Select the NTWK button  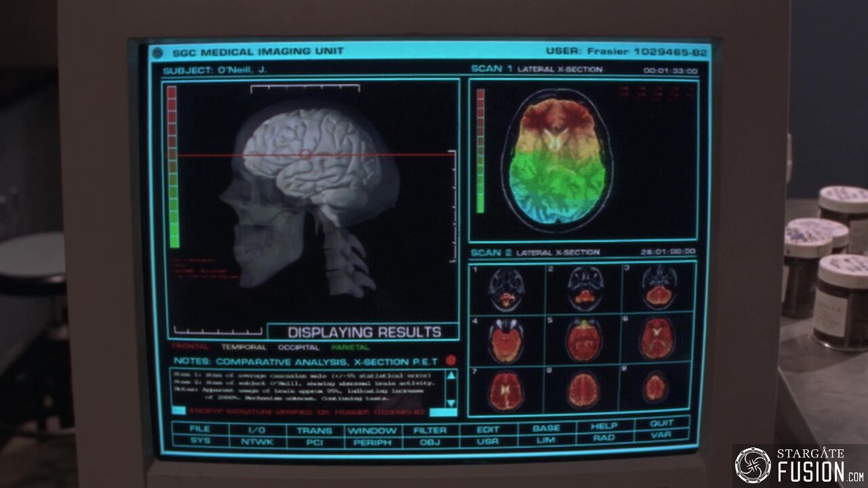pyautogui.click(x=257, y=441)
